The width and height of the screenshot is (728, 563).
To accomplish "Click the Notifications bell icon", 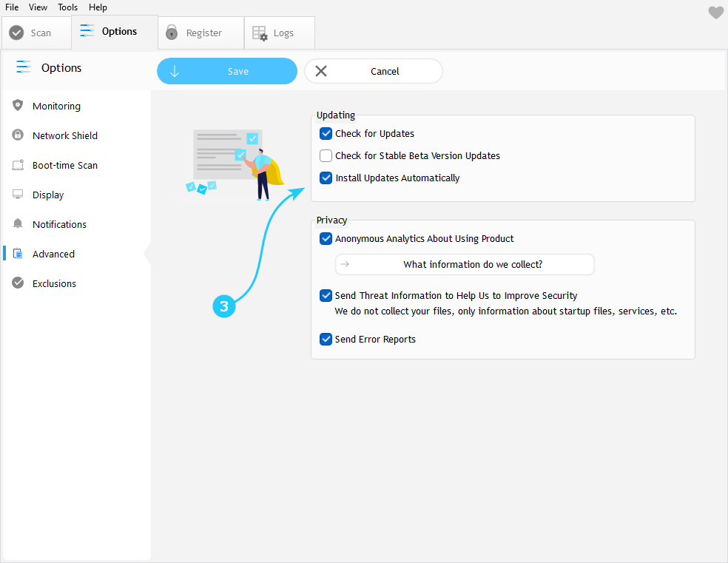I will [x=18, y=224].
